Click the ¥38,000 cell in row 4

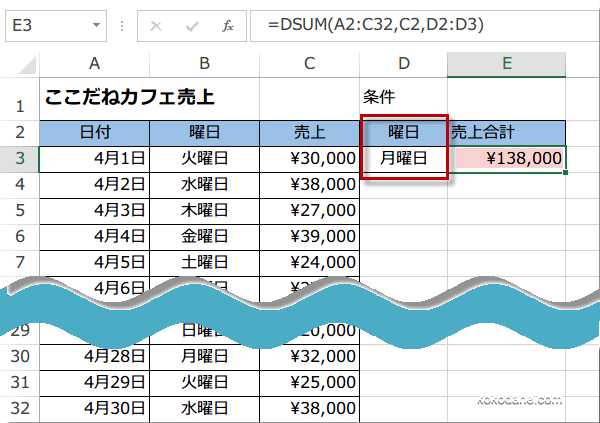310,185
